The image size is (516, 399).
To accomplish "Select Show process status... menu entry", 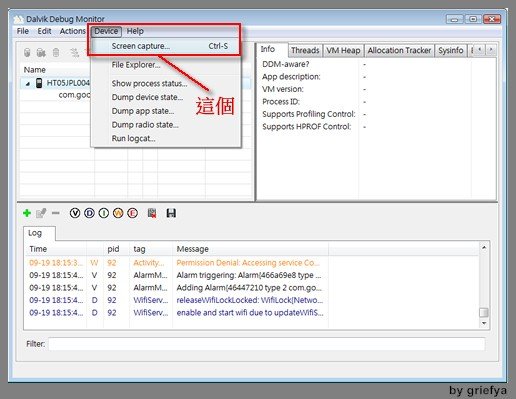I will (x=166, y=83).
